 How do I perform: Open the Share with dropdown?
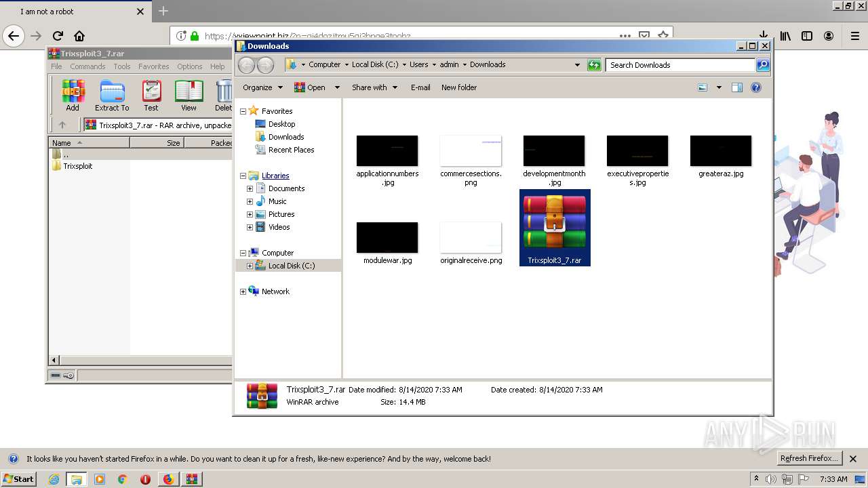(x=374, y=87)
